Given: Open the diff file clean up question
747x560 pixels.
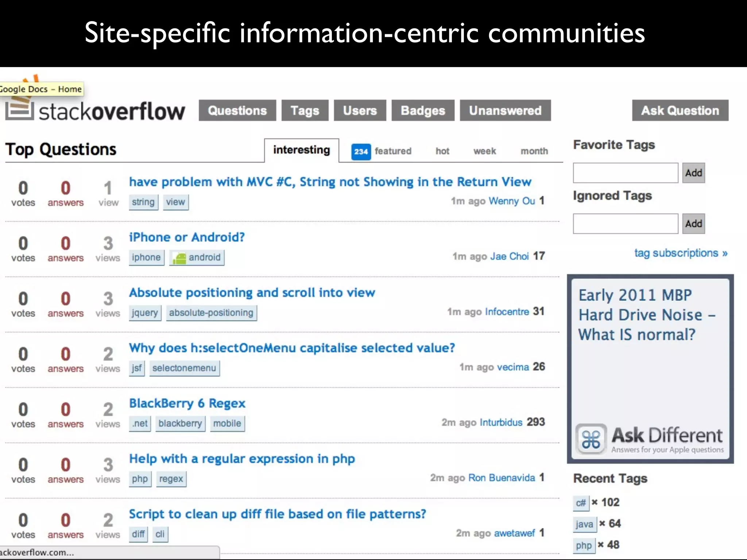Looking at the screenshot, I should pos(278,514).
